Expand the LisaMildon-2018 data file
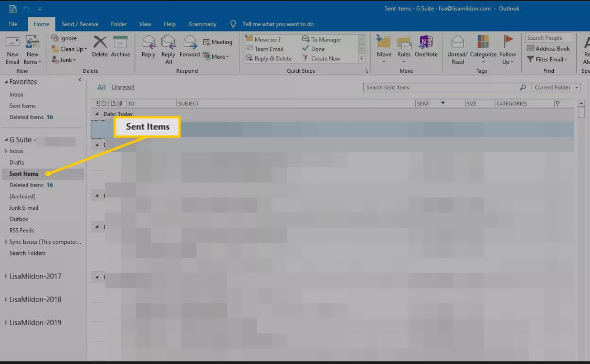The width and height of the screenshot is (590, 364). pos(6,299)
